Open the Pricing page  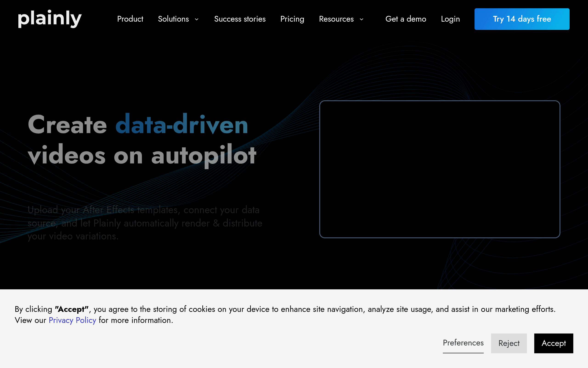pos(292,19)
